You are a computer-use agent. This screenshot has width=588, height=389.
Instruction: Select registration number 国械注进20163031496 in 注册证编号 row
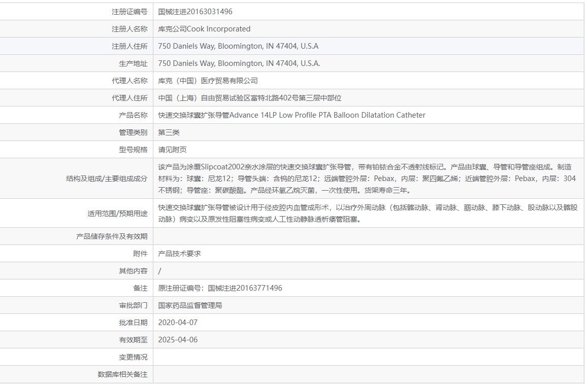(x=195, y=12)
